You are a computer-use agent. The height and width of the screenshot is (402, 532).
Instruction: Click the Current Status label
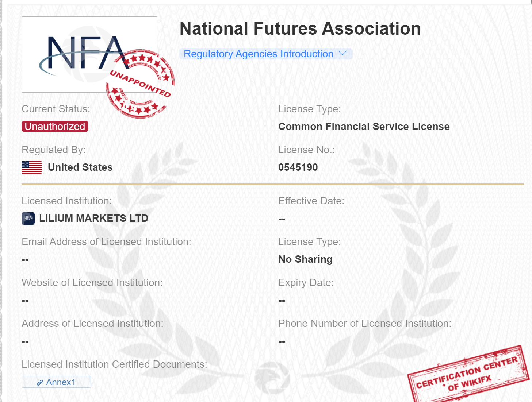[56, 109]
